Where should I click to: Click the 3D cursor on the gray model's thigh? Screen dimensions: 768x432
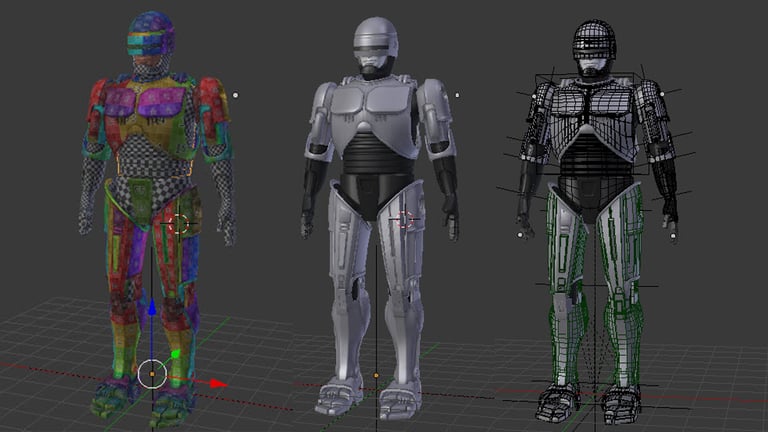[404, 220]
